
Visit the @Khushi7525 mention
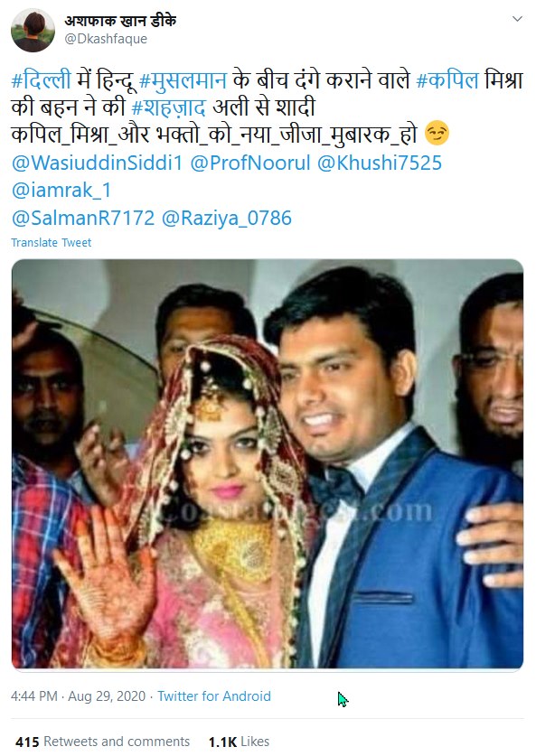[x=380, y=163]
